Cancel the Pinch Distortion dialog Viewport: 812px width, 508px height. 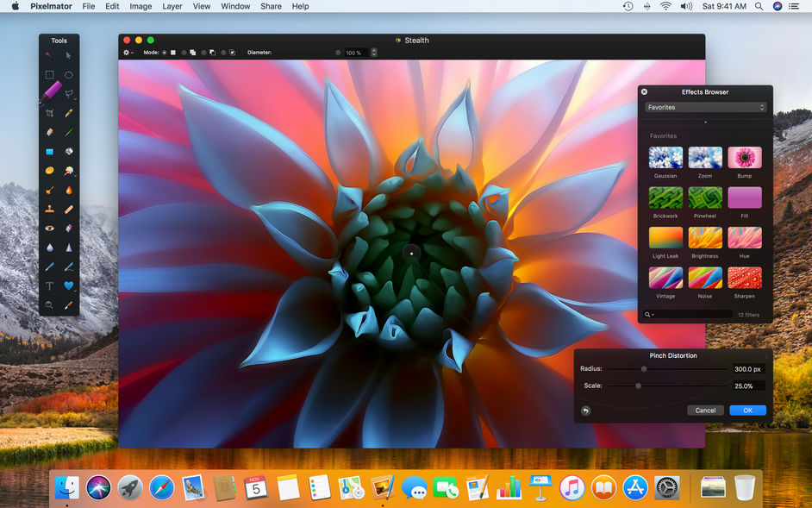705,410
